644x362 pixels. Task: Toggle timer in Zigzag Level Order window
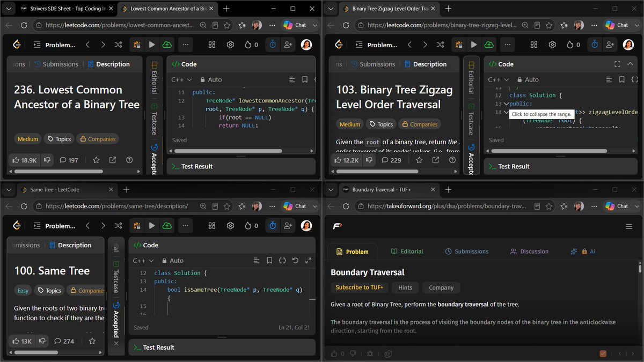pyautogui.click(x=595, y=45)
